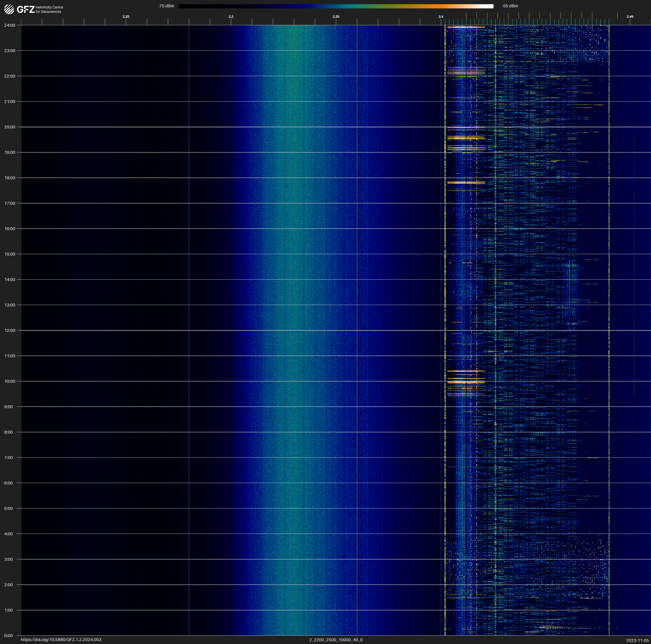The width and height of the screenshot is (651, 644).
Task: Select the 2.3 frequency axis label
Action: (x=231, y=17)
